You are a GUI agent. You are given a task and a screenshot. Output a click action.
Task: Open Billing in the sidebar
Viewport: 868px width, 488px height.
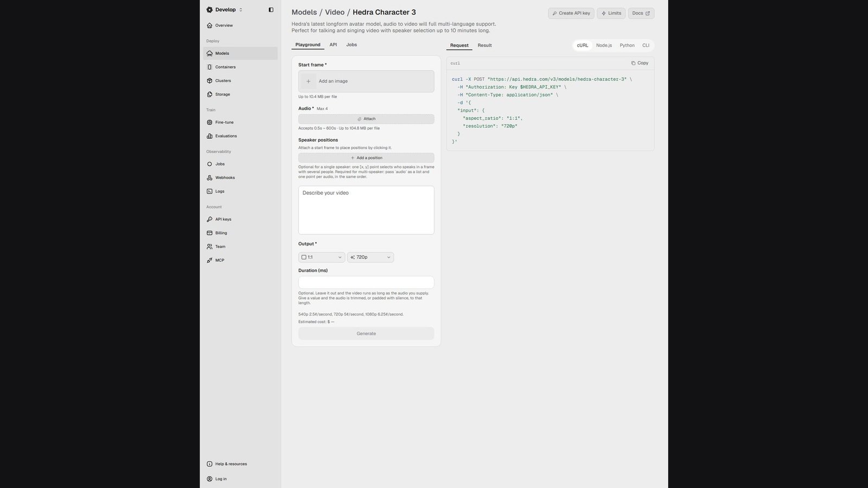[240, 233]
